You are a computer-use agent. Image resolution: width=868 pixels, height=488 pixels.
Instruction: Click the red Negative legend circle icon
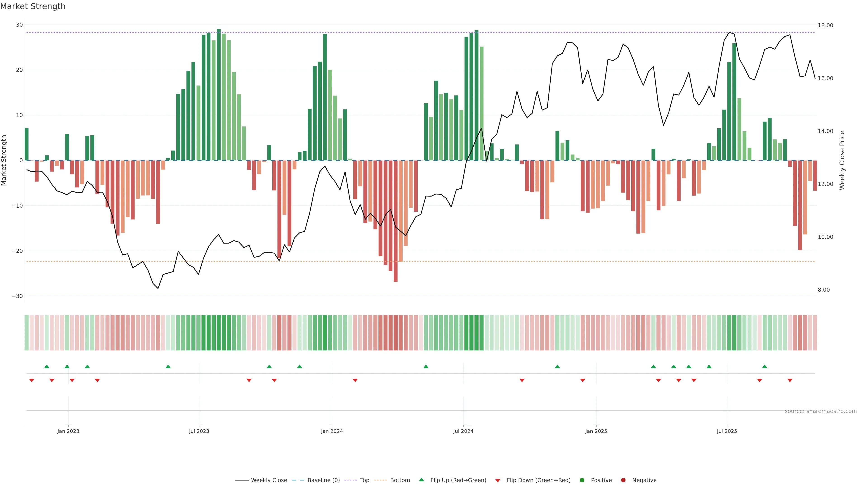tap(623, 480)
